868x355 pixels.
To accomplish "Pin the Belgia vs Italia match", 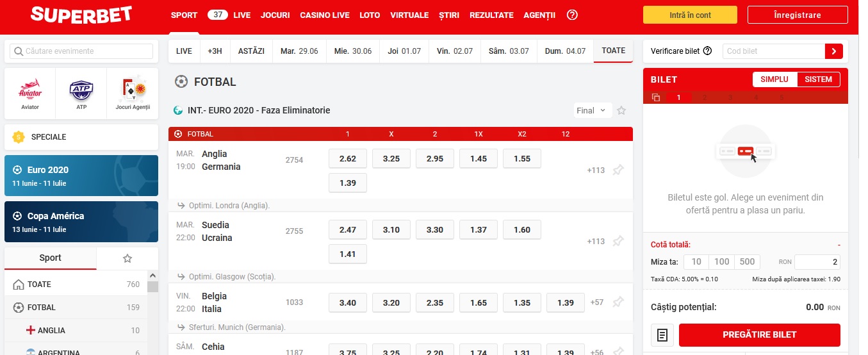I will coord(618,302).
